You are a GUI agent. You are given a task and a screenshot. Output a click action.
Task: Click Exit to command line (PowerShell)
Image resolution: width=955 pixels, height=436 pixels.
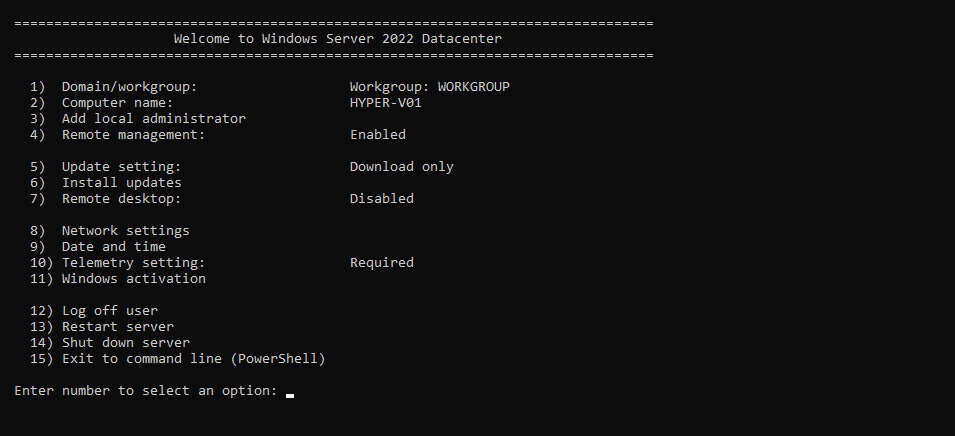click(178, 359)
